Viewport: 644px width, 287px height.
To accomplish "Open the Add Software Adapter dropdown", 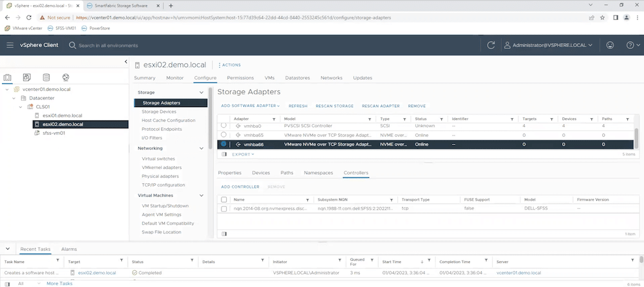I will [250, 106].
